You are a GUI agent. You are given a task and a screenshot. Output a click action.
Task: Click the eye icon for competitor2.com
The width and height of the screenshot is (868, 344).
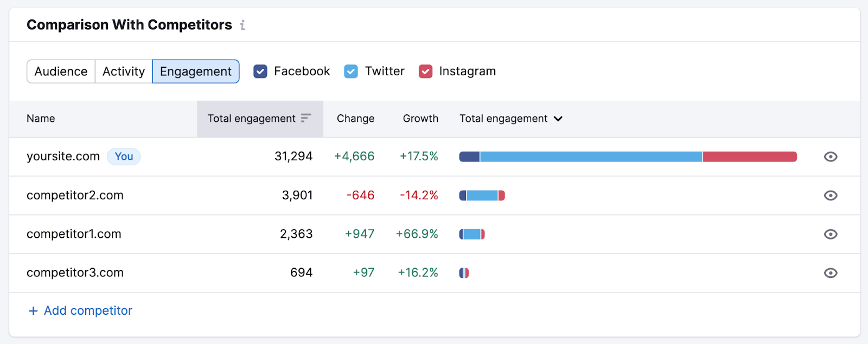[x=830, y=195]
